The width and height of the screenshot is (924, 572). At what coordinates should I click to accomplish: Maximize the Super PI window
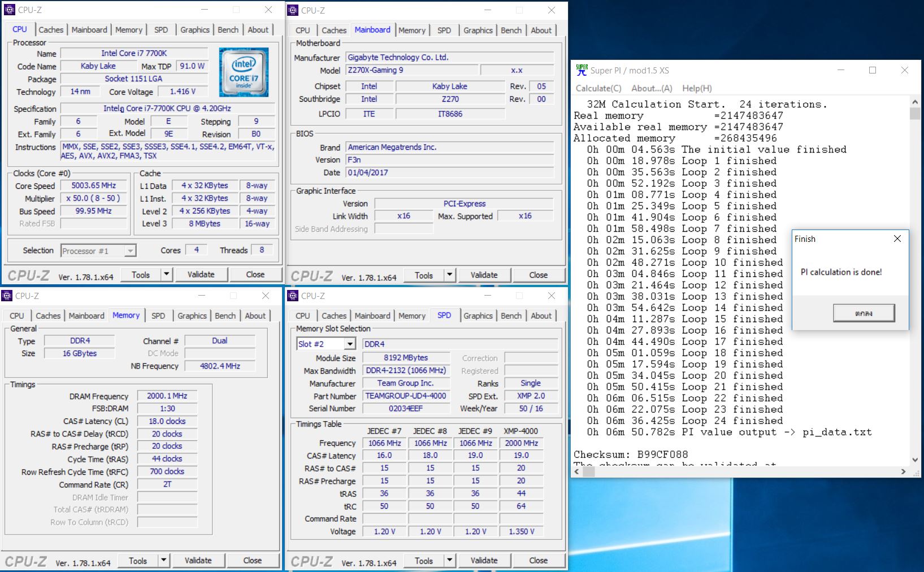coord(873,70)
